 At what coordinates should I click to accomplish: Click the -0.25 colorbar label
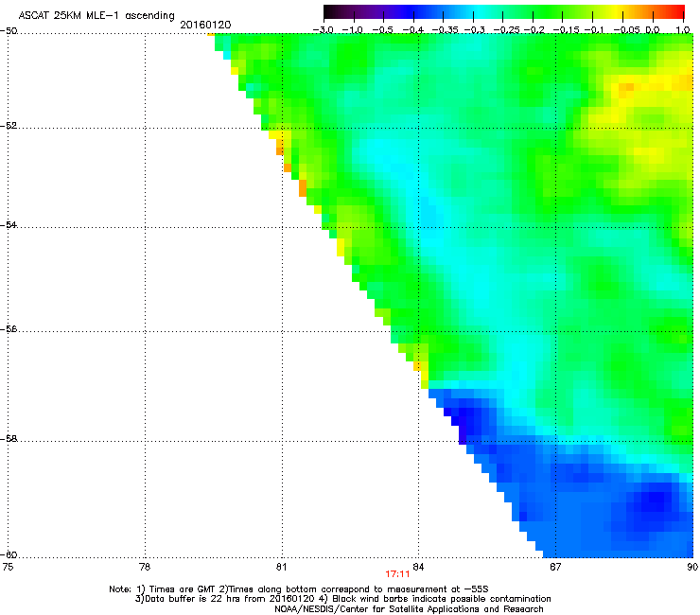(x=506, y=30)
